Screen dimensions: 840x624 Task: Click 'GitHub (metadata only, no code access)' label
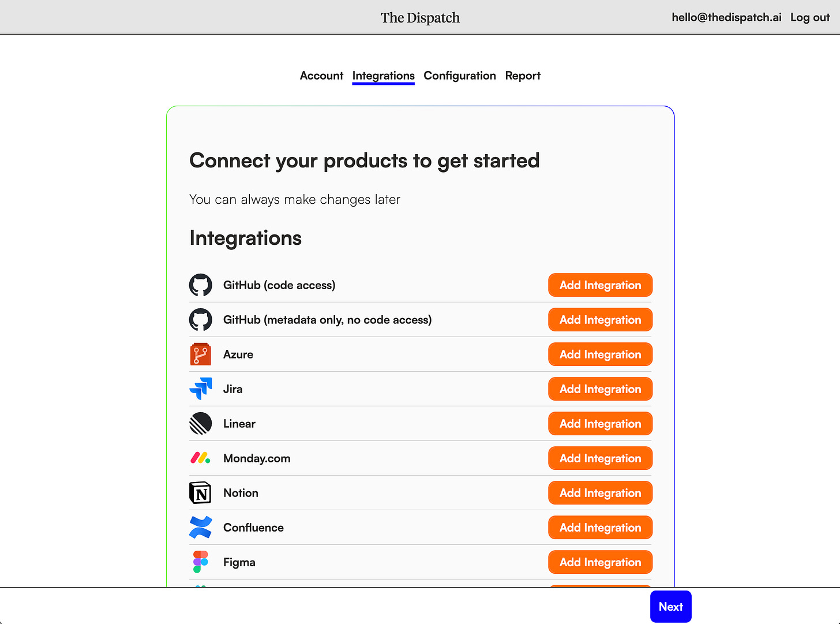tap(327, 320)
